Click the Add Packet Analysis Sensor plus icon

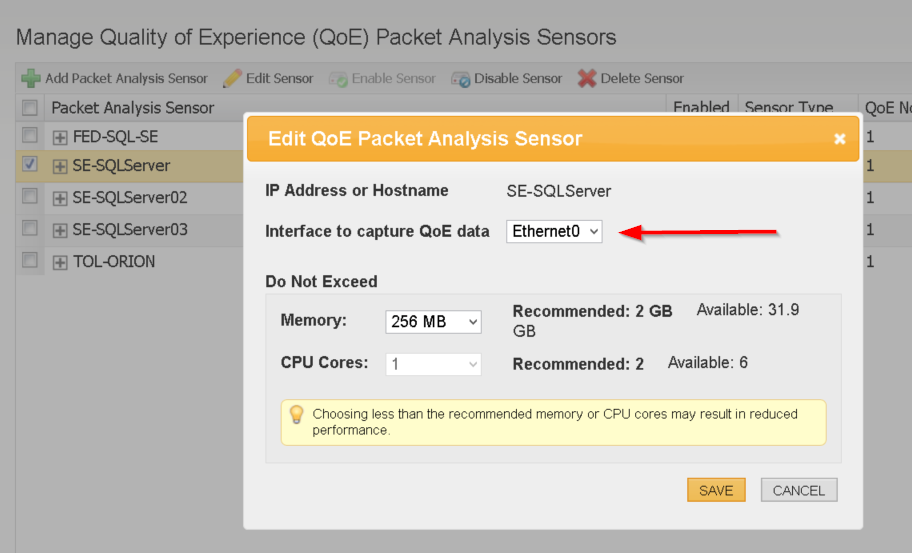coord(31,78)
